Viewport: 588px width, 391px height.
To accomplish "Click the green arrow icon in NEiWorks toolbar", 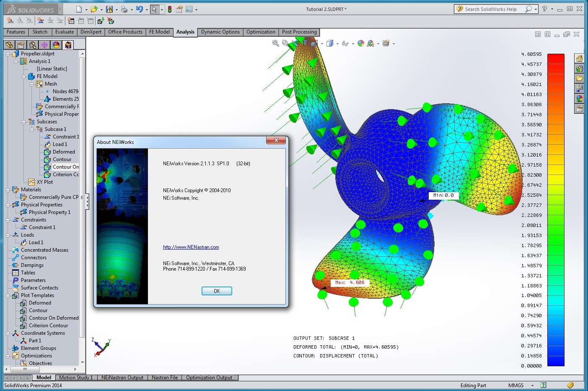I will coord(101,21).
